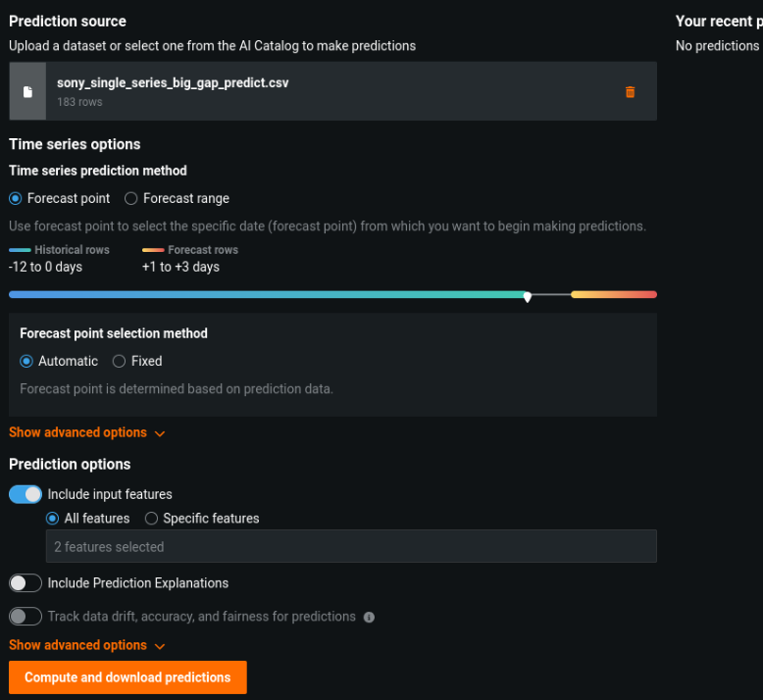This screenshot has height=700, width=763.
Task: Choose Fixed forecast point selection
Action: (120, 361)
